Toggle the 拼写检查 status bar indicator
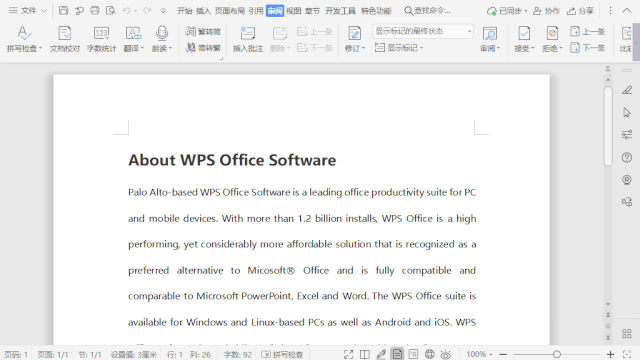Screen dimensions: 640x360 tap(282, 354)
